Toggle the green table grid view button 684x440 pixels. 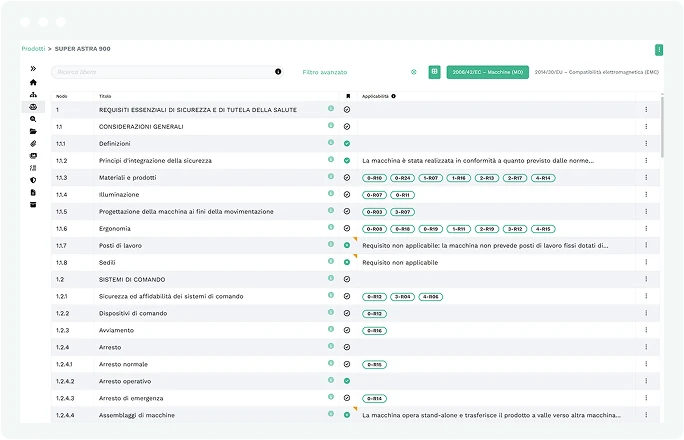(x=434, y=72)
